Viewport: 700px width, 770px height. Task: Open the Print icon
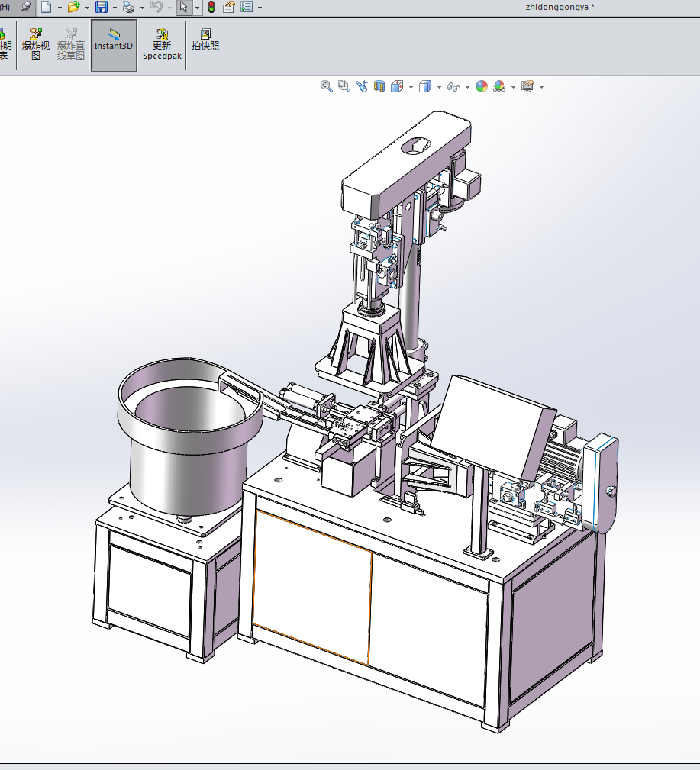(129, 7)
